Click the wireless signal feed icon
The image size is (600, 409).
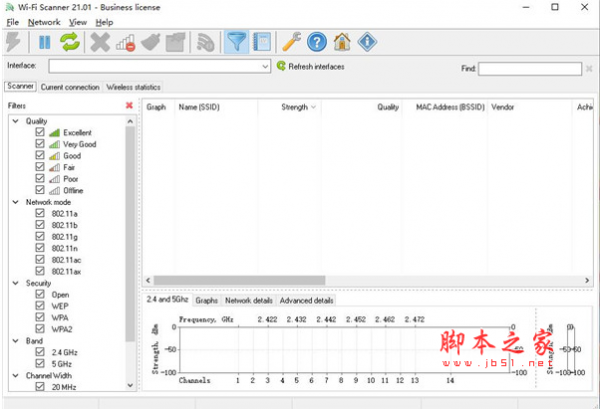click(205, 42)
